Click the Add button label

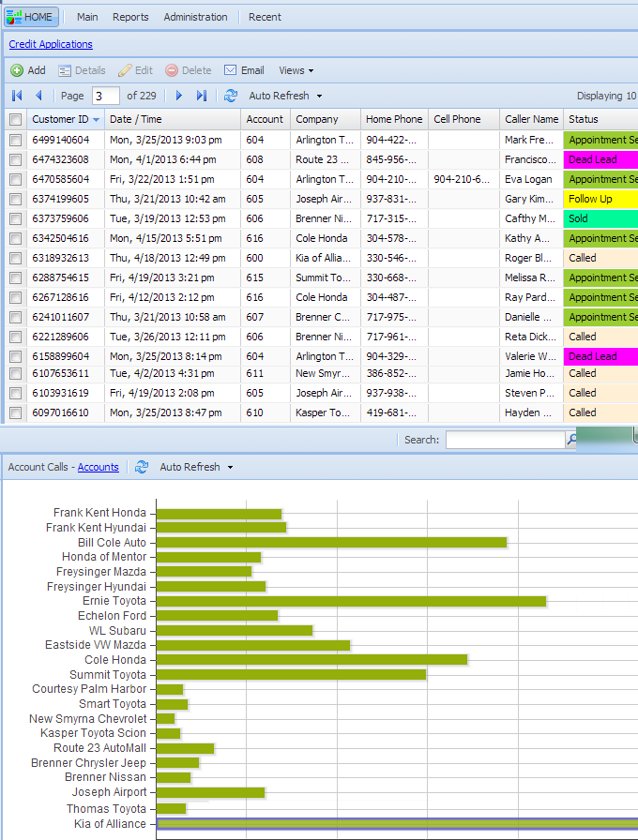pyautogui.click(x=37, y=70)
